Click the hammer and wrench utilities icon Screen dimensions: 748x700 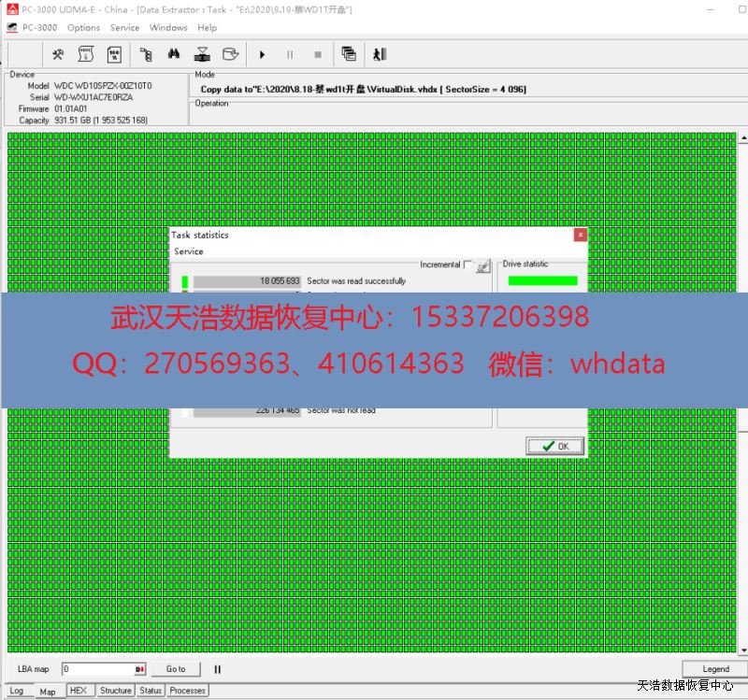tap(58, 54)
